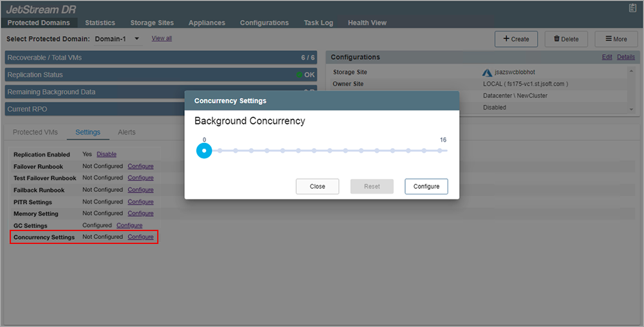Screen dimensions: 644x327
Task: Open the Storage Sites tab
Action: pyautogui.click(x=152, y=23)
